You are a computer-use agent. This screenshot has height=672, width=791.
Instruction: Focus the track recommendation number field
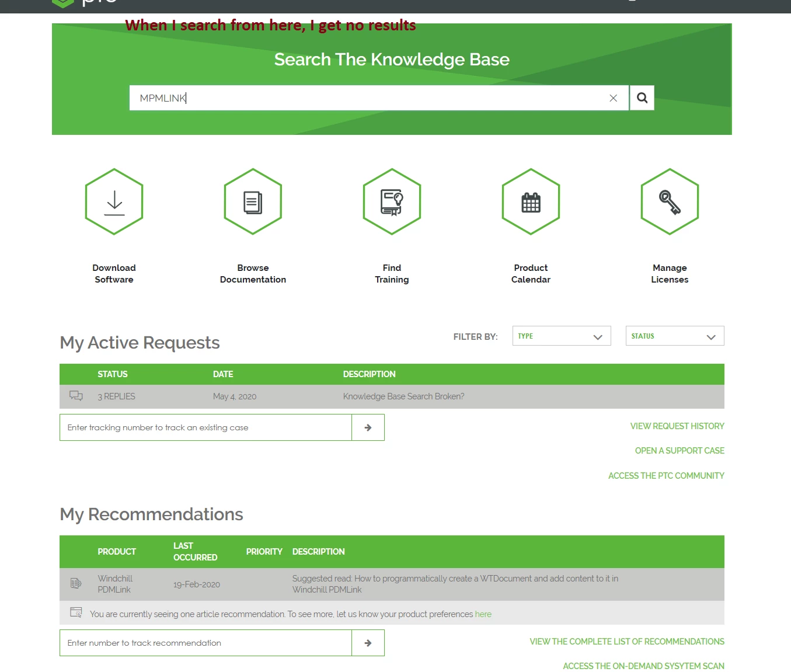tap(205, 643)
